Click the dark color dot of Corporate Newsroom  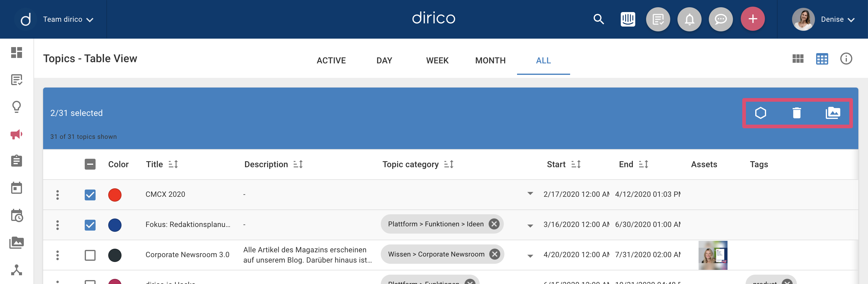coord(115,255)
